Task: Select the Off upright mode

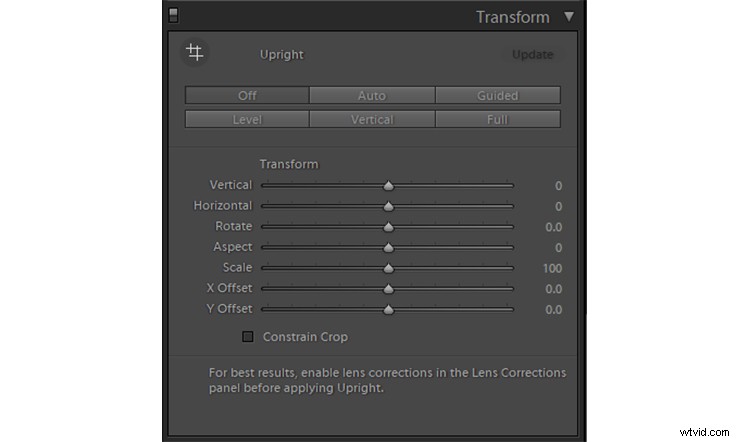Action: point(247,96)
